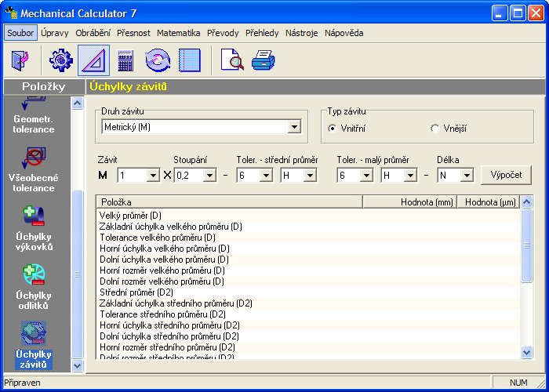Screen dimensions: 549x392
Task: Click the Hodnota (mm) column header
Action: 409,202
